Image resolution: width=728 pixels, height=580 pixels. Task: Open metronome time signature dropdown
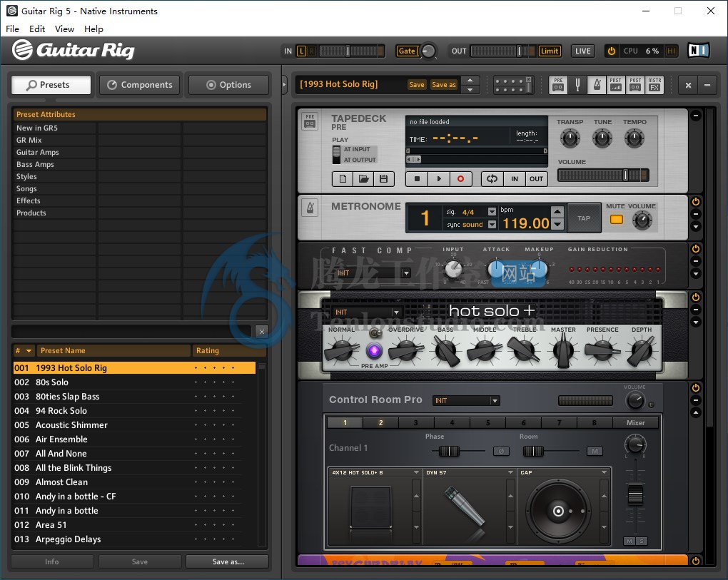pyautogui.click(x=492, y=212)
